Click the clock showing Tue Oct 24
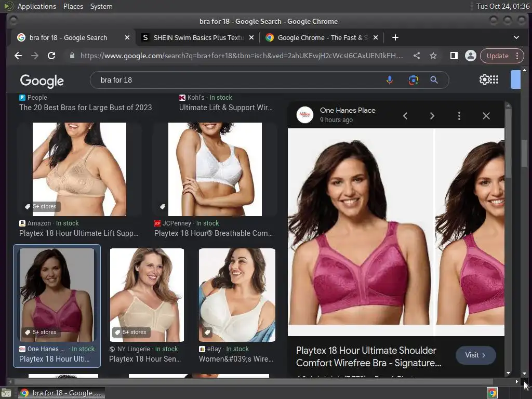This screenshot has height=399, width=532. [502, 6]
